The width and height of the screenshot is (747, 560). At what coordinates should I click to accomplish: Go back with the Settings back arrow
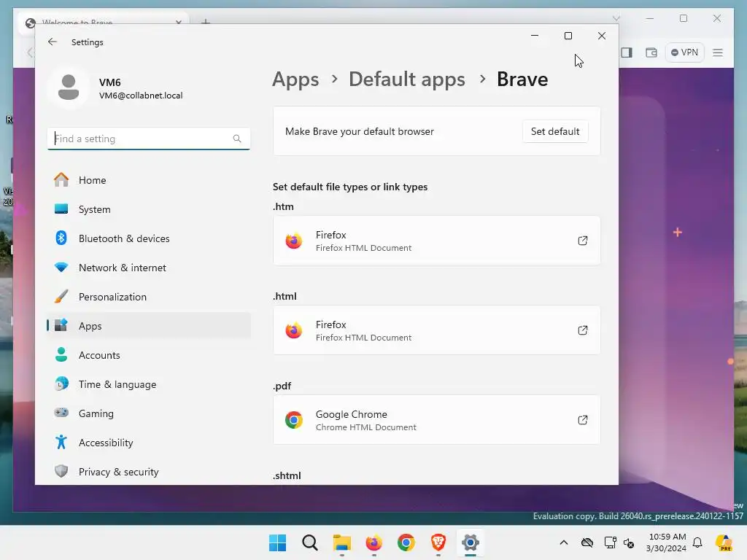click(x=53, y=42)
